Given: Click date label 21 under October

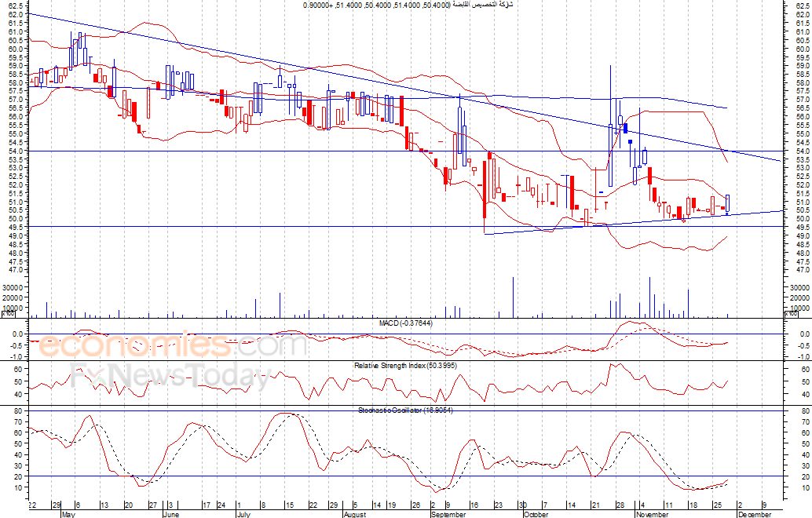Looking at the screenshot, I should [x=595, y=505].
